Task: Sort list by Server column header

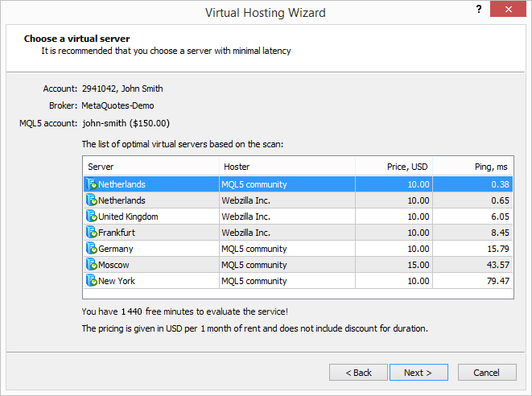Action: pyautogui.click(x=151, y=167)
